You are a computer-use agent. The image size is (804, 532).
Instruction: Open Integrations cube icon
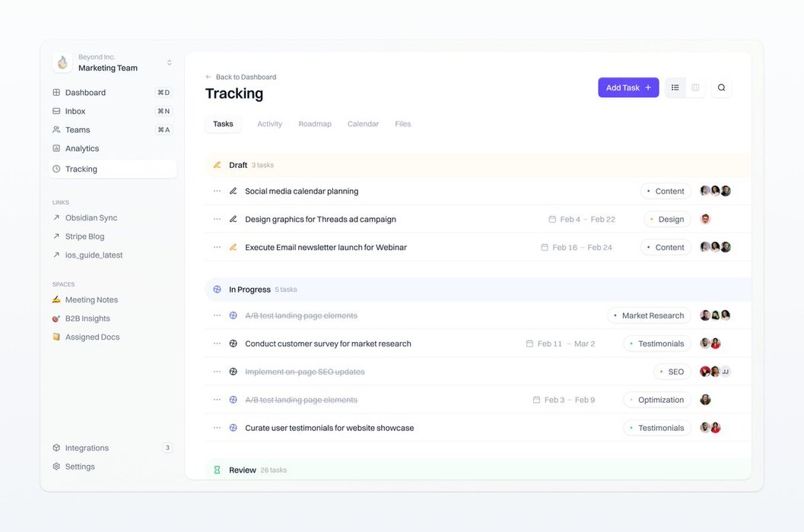pyautogui.click(x=56, y=448)
